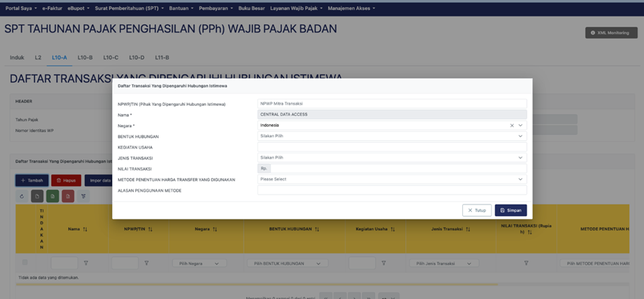Click the table horizontal scrollbar
Screen dimensions: 644x299
click(x=257, y=284)
